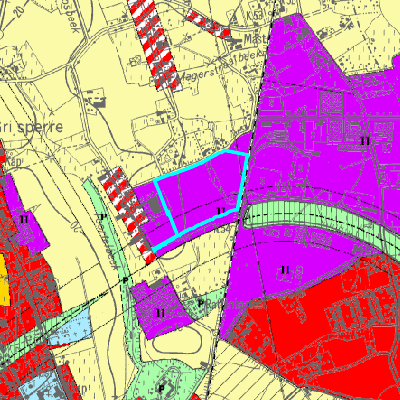Click the 'II' label in the dotted purple block
The height and width of the screenshot is (400, 400).
click(160, 313)
